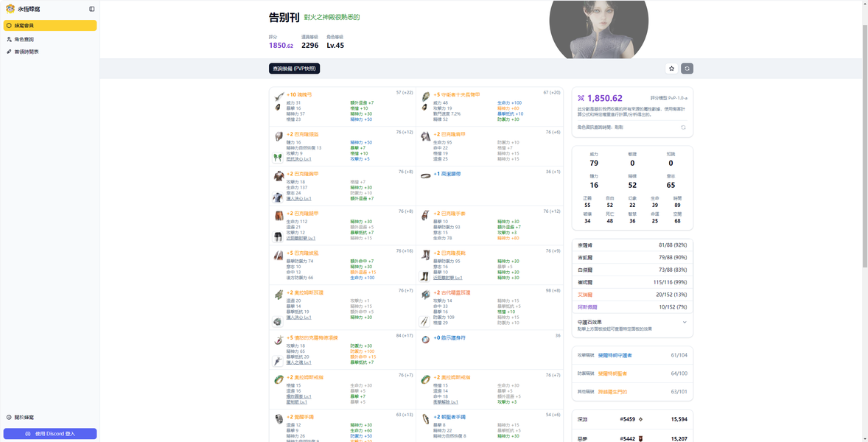The width and height of the screenshot is (868, 442).
Task: Click the right +2 奧拉姆斯戒指 ring icon
Action: pos(425,379)
